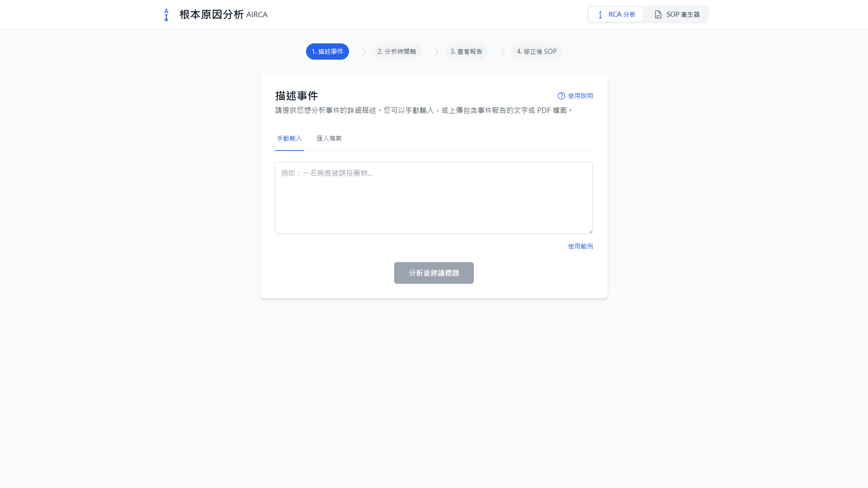Click the chevron before step 4
868x488 pixels.
tap(503, 52)
